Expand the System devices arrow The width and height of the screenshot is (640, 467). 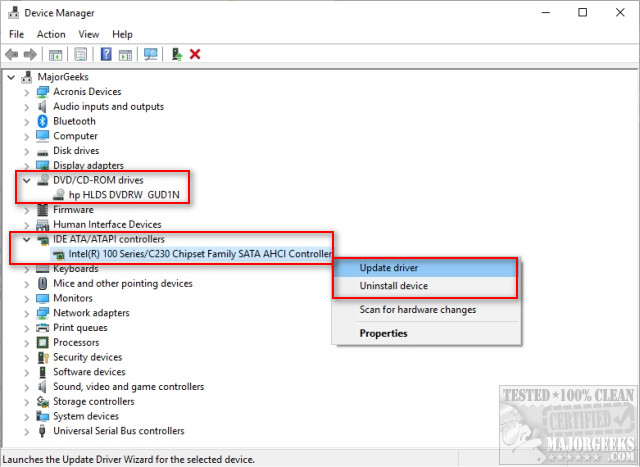27,416
